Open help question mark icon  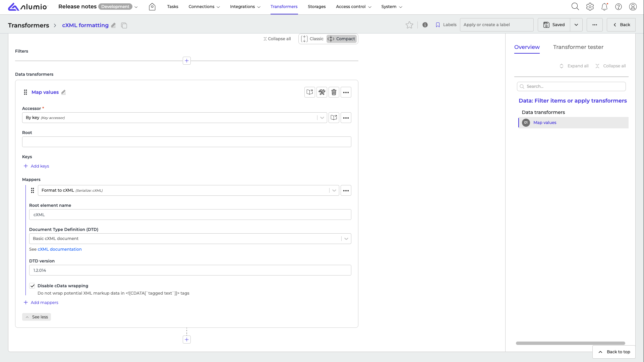[x=619, y=7]
